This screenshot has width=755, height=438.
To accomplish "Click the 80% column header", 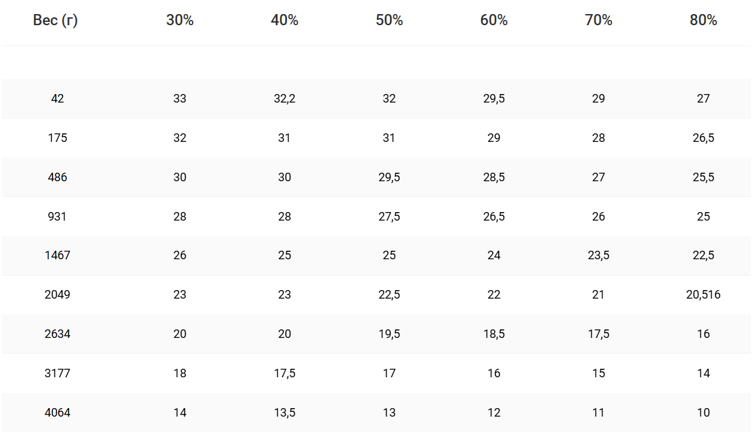I will point(703,21).
